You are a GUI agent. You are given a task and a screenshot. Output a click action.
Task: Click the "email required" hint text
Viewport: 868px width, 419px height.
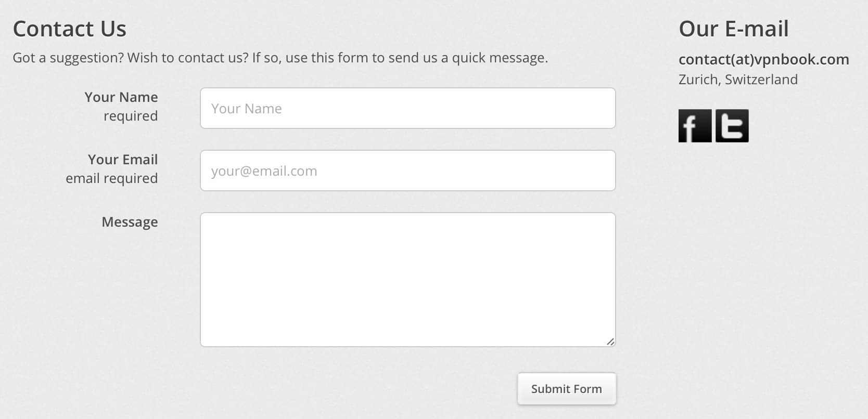coord(112,178)
